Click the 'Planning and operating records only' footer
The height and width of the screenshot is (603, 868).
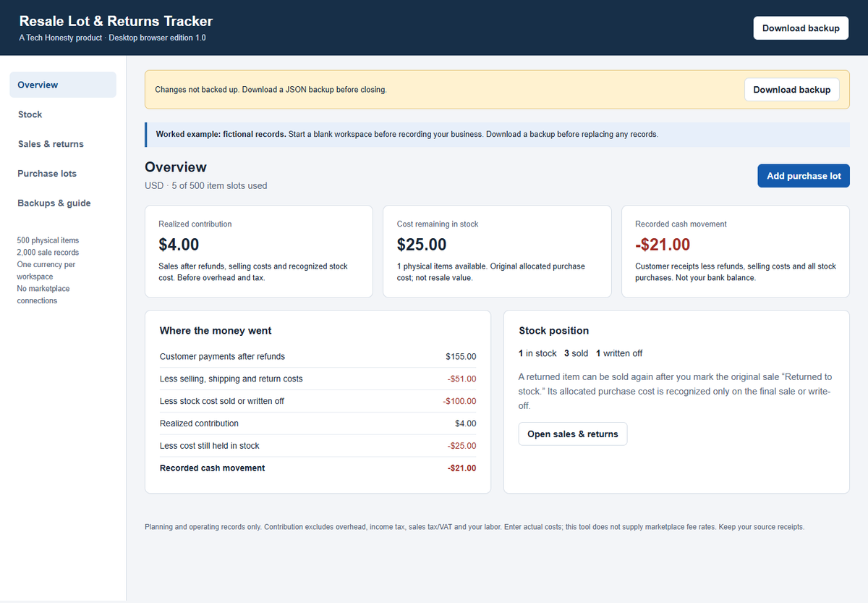475,527
